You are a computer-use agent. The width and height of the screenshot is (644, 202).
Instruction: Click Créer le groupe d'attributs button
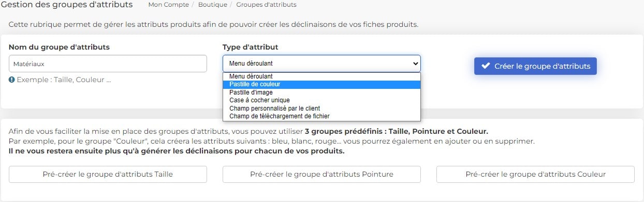tap(535, 66)
